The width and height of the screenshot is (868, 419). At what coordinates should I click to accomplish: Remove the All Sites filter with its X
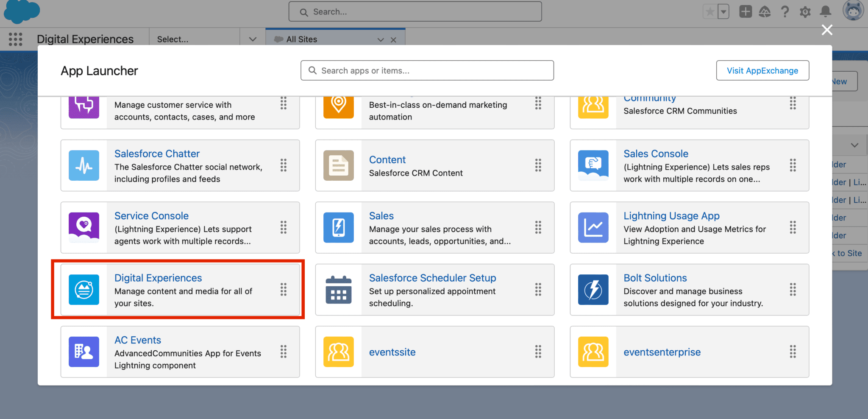pyautogui.click(x=394, y=39)
